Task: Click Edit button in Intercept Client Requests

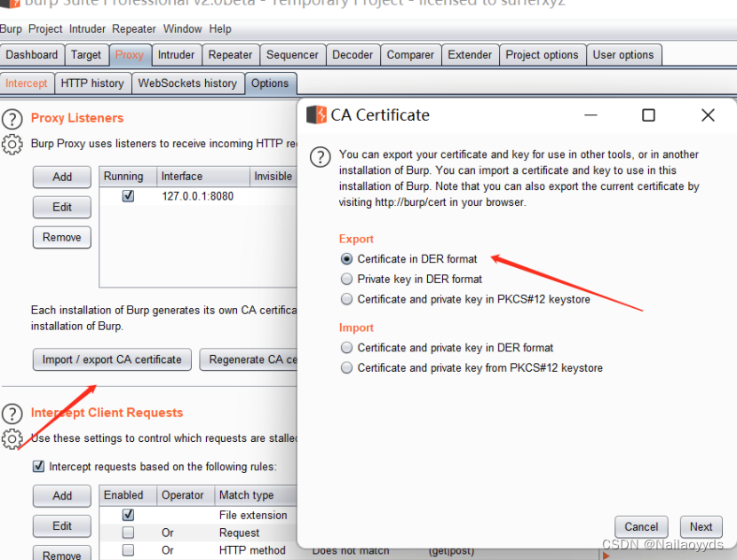Action: [x=62, y=526]
